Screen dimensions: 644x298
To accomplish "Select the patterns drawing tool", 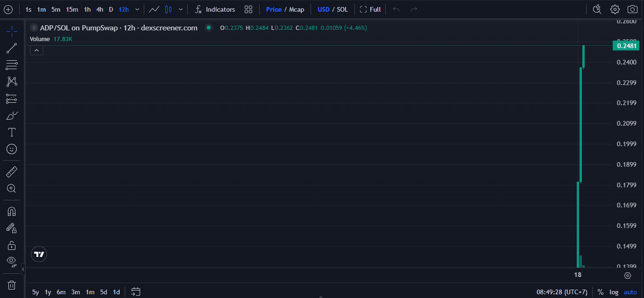I will pyautogui.click(x=12, y=82).
